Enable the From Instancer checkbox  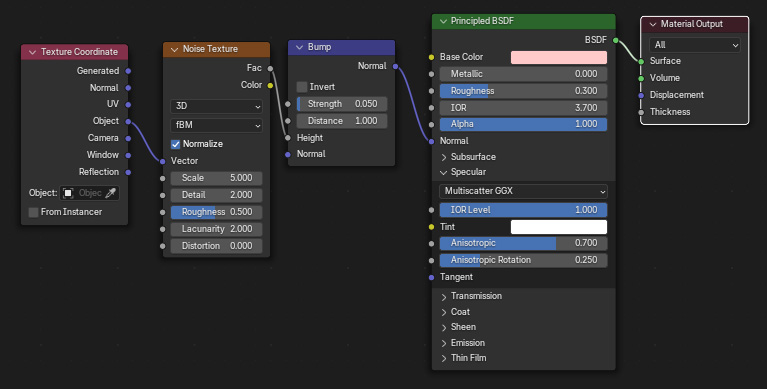pos(33,212)
